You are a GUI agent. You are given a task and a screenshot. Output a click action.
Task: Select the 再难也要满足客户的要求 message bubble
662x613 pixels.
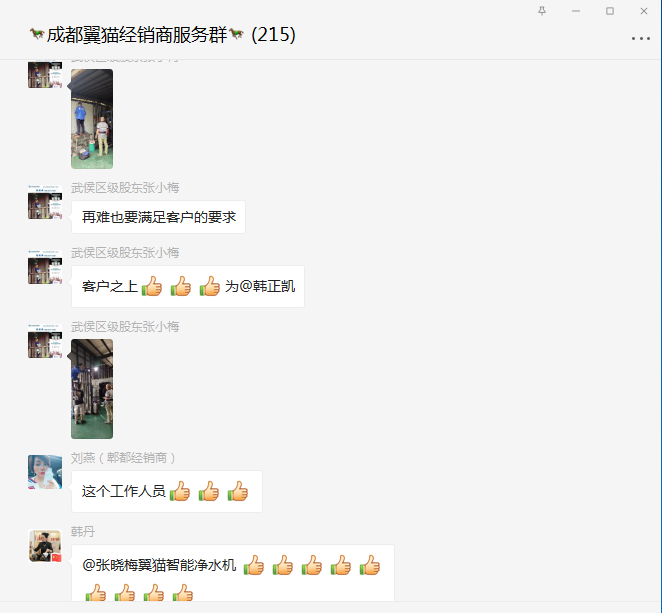click(x=158, y=217)
